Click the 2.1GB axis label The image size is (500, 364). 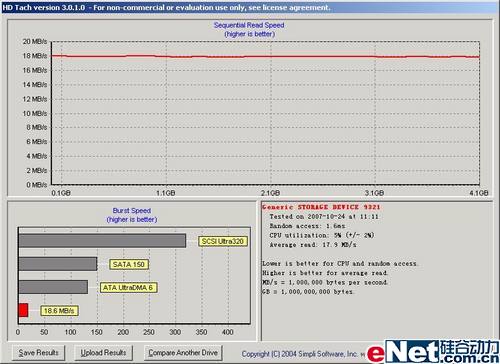(x=270, y=193)
